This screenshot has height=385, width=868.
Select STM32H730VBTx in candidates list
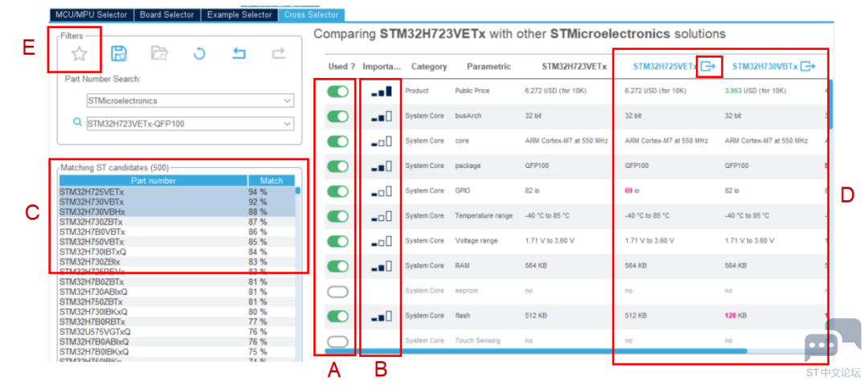pyautogui.click(x=177, y=202)
